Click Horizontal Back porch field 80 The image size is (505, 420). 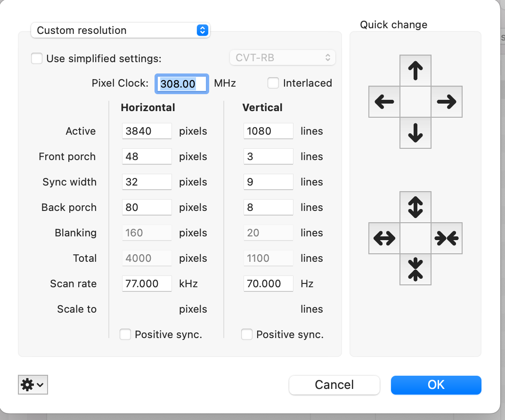pos(147,207)
